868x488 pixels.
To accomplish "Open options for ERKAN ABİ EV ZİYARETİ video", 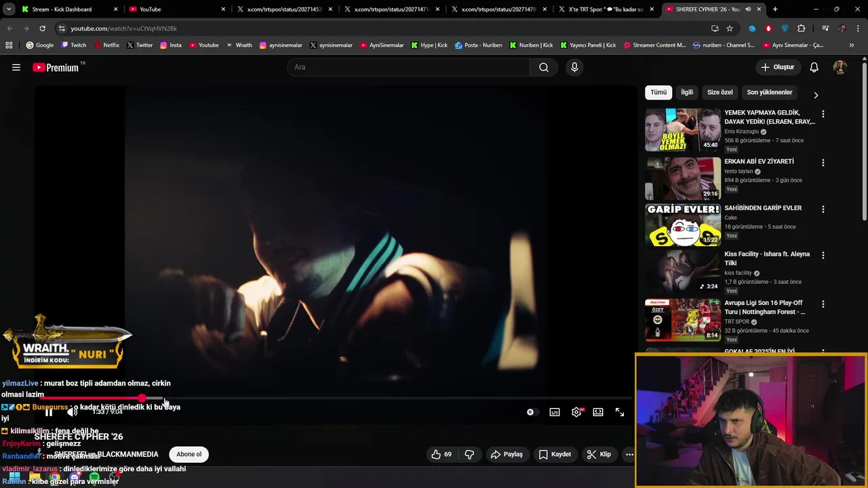I will click(823, 163).
